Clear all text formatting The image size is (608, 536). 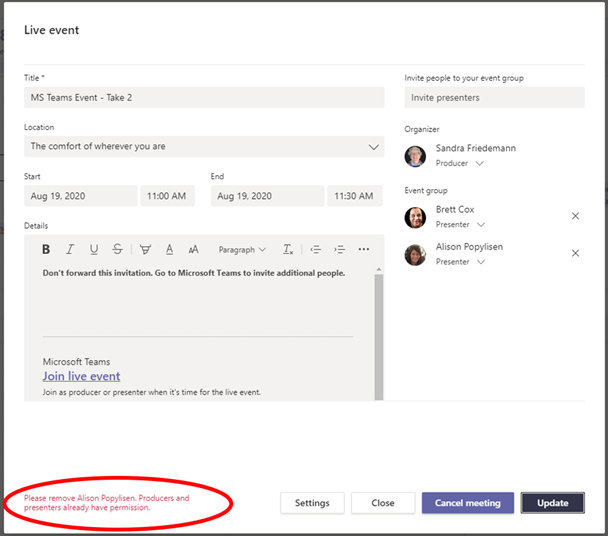(288, 249)
